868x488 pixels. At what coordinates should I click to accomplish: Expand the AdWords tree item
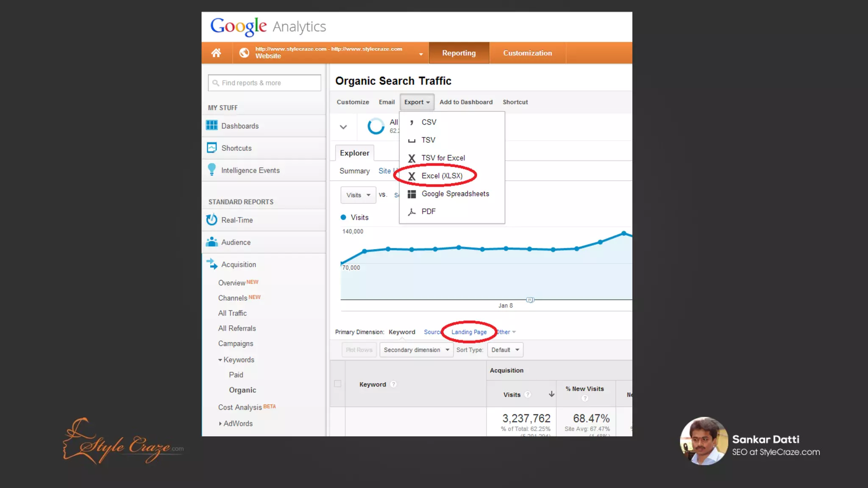(220, 424)
